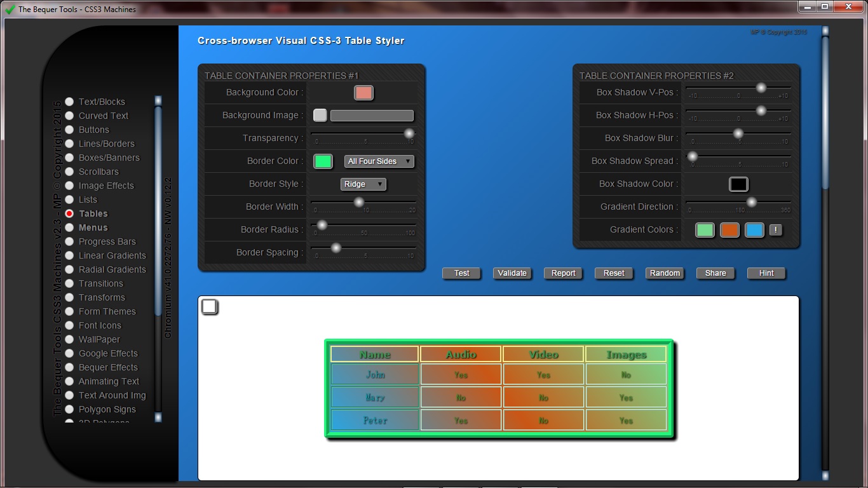
Task: Change the orange gradient color swatch
Action: pos(729,230)
